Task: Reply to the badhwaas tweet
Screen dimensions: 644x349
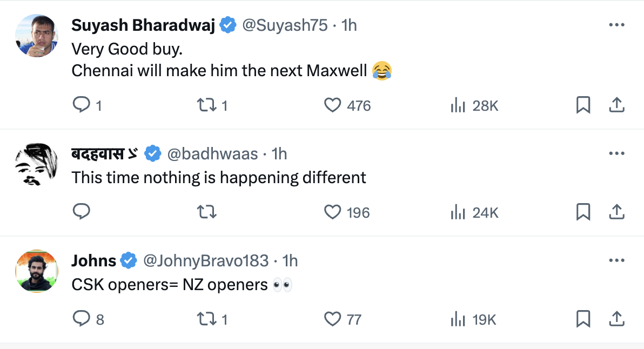Action: tap(81, 212)
